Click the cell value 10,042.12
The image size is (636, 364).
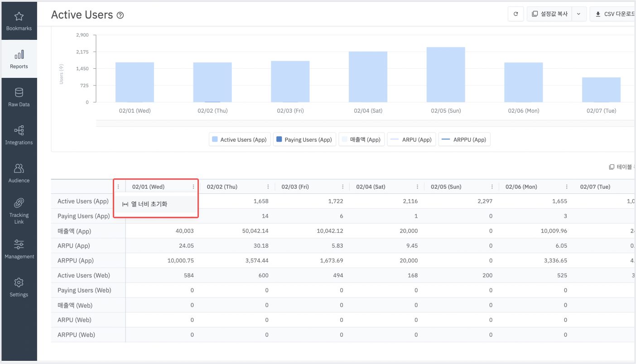[x=330, y=231]
